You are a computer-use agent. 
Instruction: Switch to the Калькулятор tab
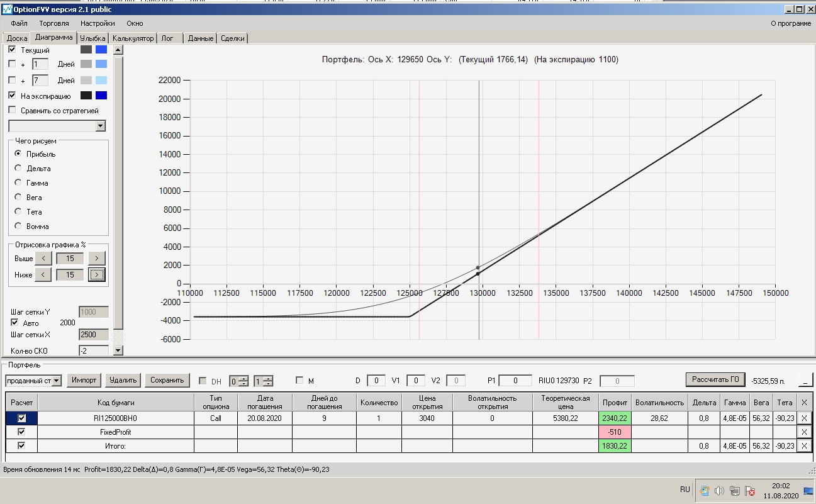tap(133, 38)
